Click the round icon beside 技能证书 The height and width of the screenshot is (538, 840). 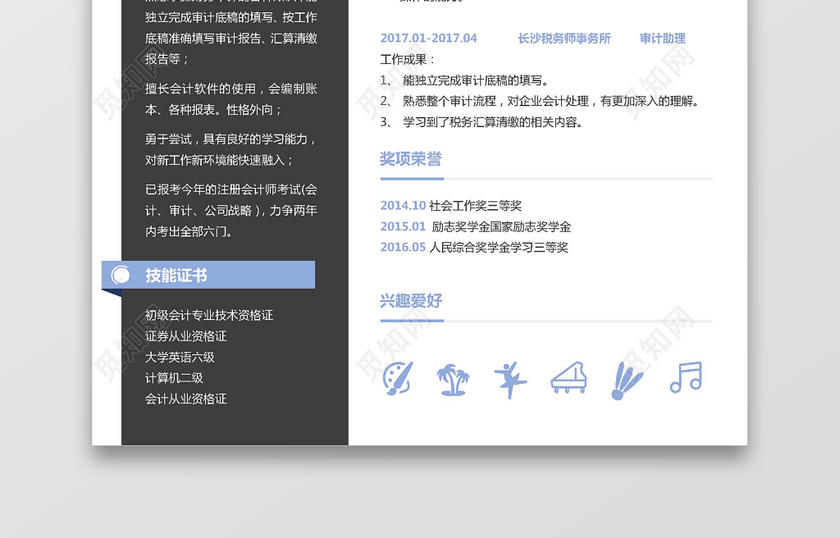point(121,275)
